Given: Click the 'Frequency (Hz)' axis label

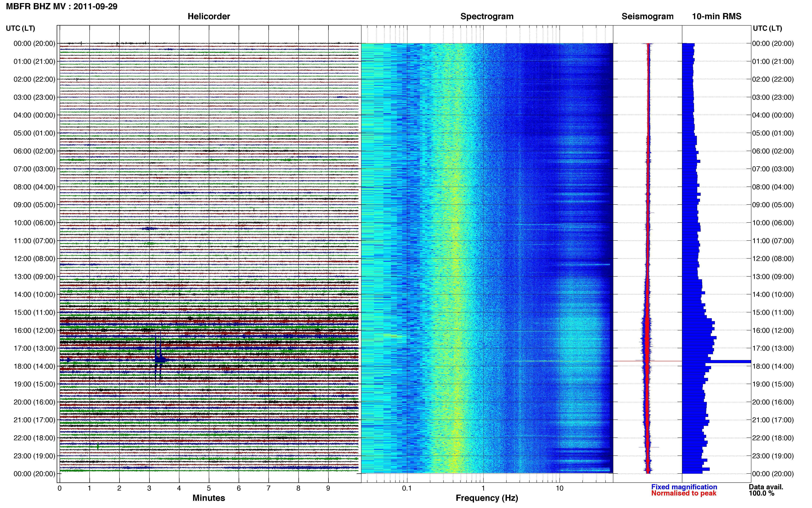Looking at the screenshot, I should [487, 498].
